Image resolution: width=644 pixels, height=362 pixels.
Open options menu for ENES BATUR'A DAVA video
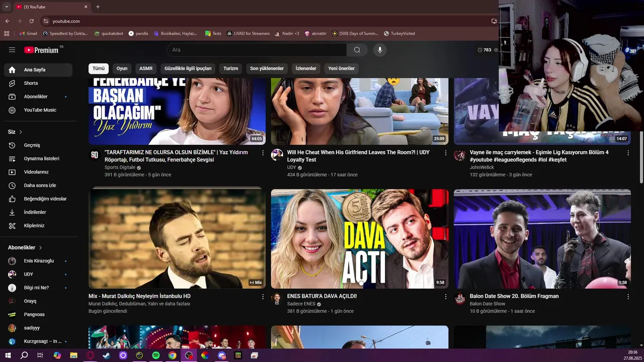445,297
